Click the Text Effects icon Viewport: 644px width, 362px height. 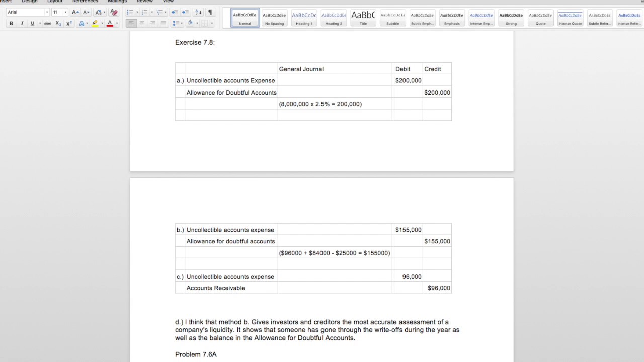[82, 23]
